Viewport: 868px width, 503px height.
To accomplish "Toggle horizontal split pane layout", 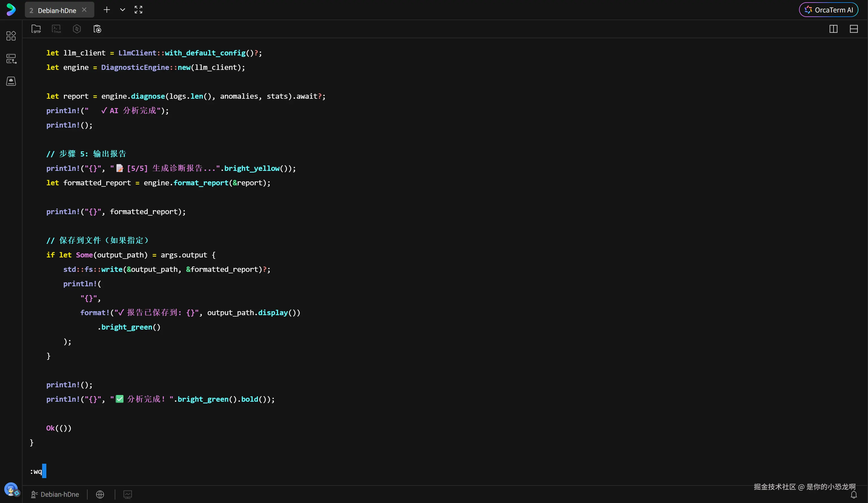I will (854, 29).
